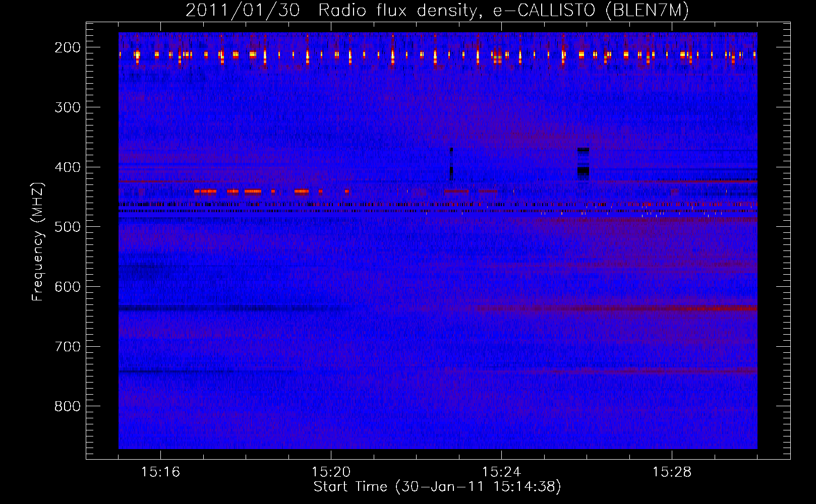Click the 300 frequency tick label
Screen dimensions: 816x504
coord(68,107)
